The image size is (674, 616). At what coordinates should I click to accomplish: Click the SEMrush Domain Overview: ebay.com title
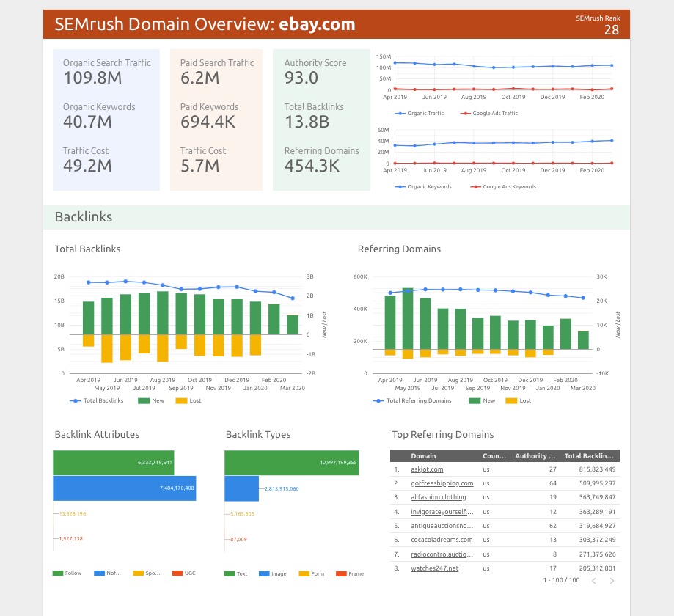point(205,24)
